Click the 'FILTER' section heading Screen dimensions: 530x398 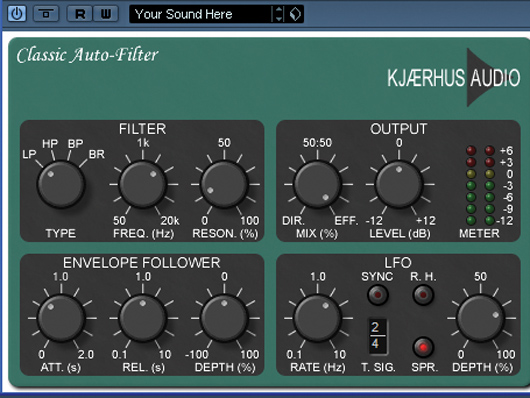tap(142, 129)
